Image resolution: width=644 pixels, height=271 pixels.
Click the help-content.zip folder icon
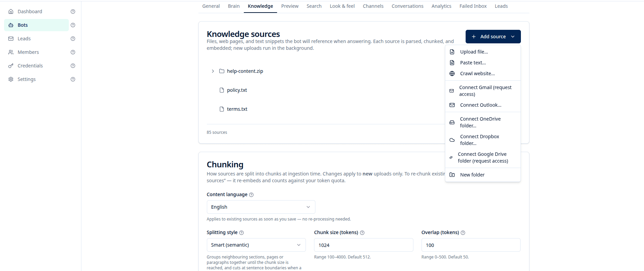pyautogui.click(x=222, y=71)
